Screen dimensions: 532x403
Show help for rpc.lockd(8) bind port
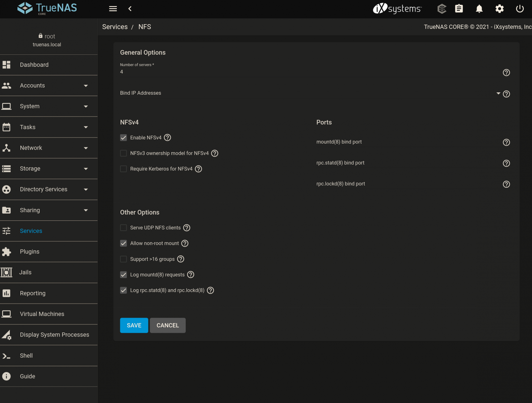point(506,184)
